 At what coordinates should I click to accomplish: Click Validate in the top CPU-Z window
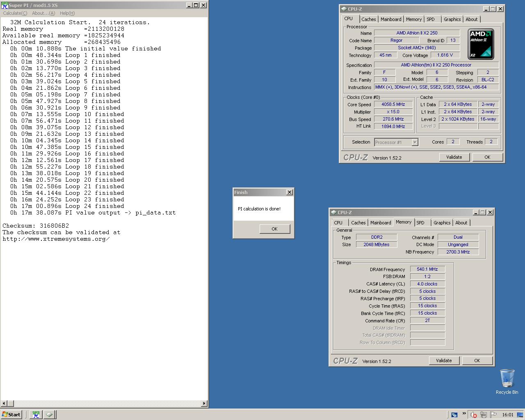(x=454, y=157)
